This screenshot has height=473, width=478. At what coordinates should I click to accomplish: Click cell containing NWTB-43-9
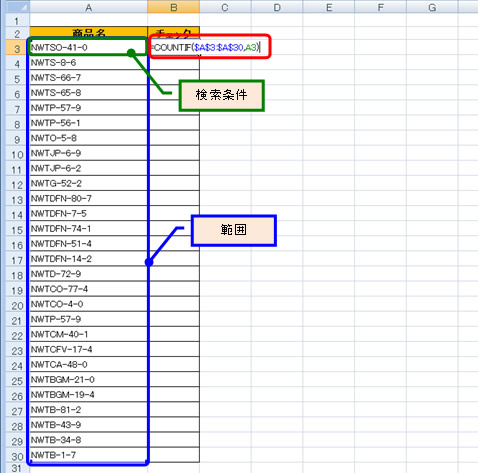point(88,424)
